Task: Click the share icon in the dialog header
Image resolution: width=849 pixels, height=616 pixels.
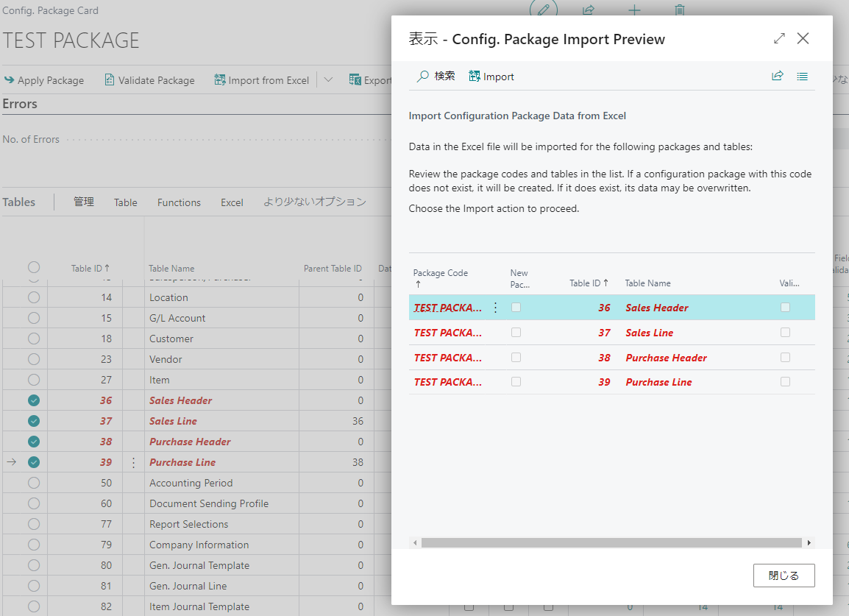Action: [x=778, y=76]
